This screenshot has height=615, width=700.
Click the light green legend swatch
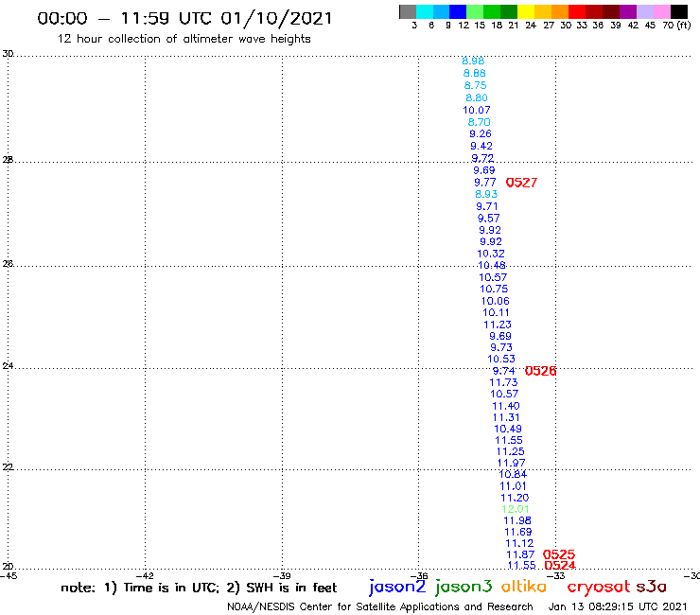(475, 11)
